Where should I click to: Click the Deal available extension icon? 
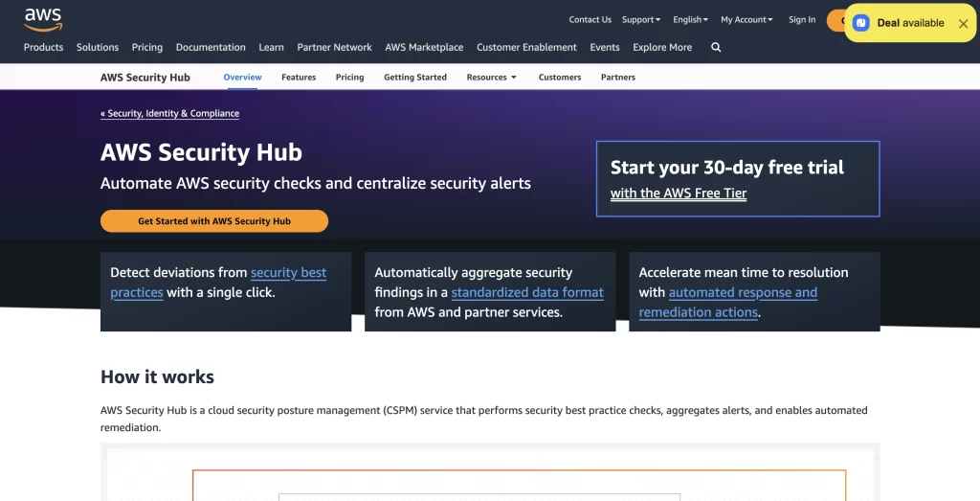pyautogui.click(x=861, y=23)
